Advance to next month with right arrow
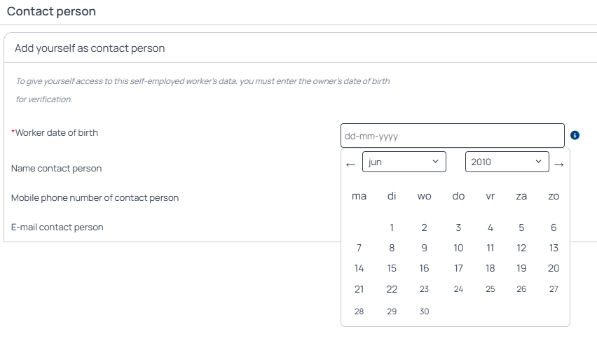The width and height of the screenshot is (597, 364). click(559, 164)
